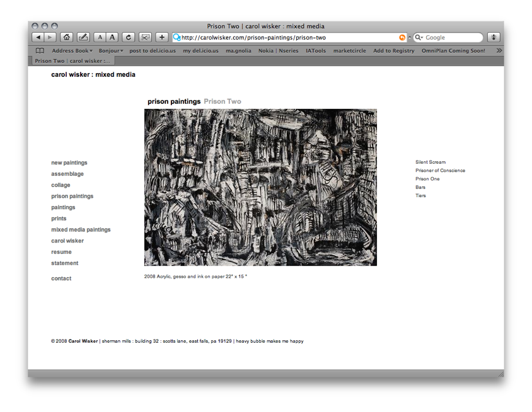Read the statement page
Viewport: 532px width, 412px height.
coord(65,263)
